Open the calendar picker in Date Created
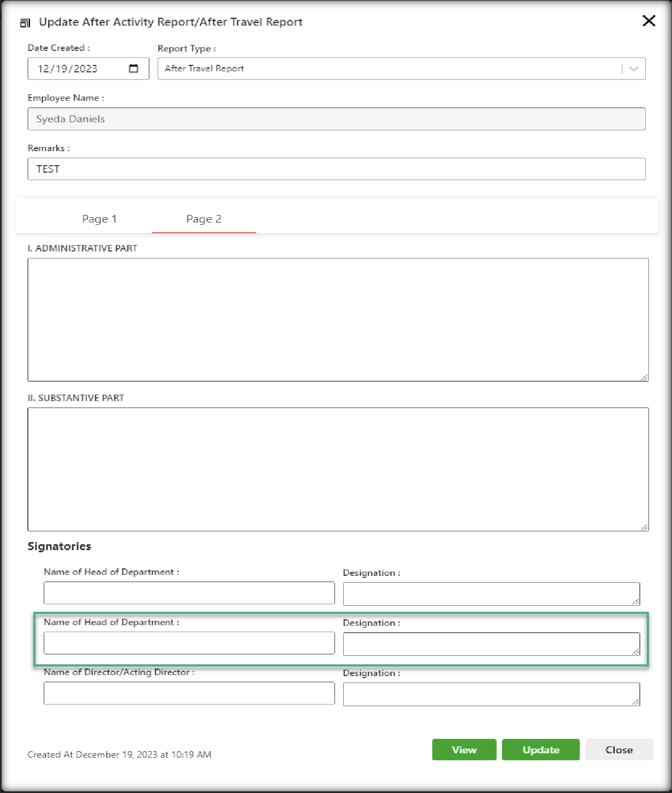This screenshot has width=672, height=793. pyautogui.click(x=134, y=69)
